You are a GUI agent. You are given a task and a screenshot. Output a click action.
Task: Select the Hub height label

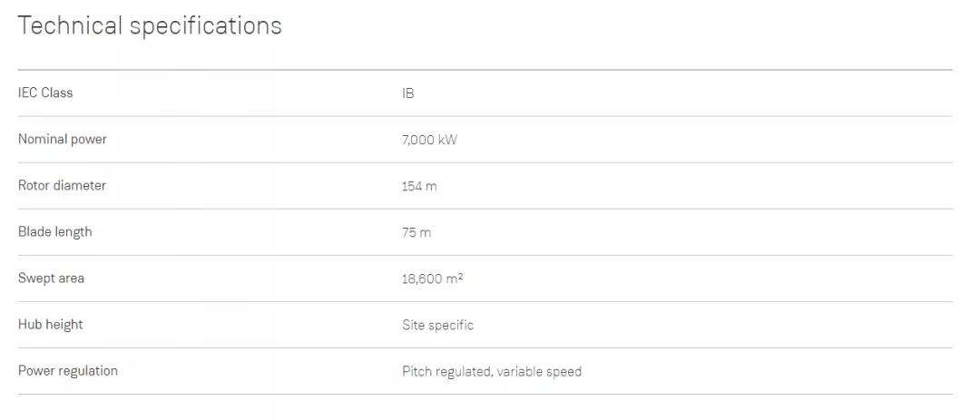click(x=51, y=324)
